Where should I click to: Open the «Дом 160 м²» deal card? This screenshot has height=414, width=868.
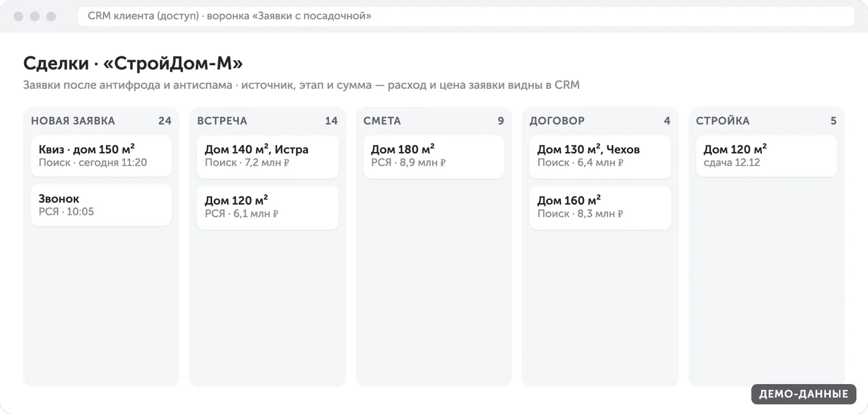tap(600, 207)
